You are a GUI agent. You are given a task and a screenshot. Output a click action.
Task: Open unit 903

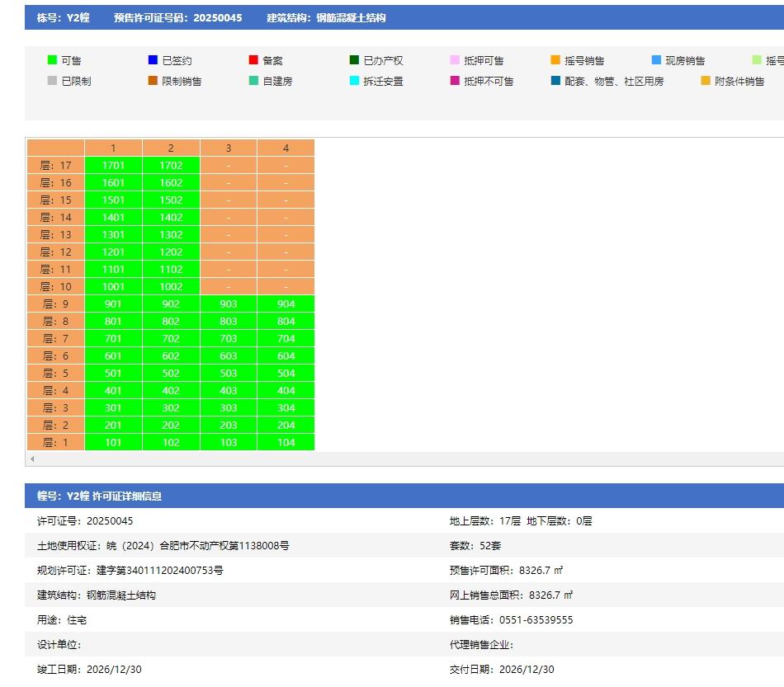229,304
